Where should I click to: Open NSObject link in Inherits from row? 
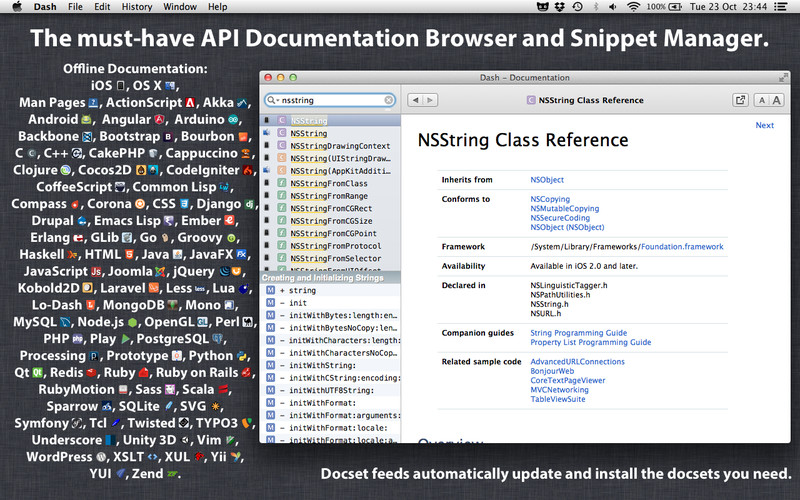(547, 180)
